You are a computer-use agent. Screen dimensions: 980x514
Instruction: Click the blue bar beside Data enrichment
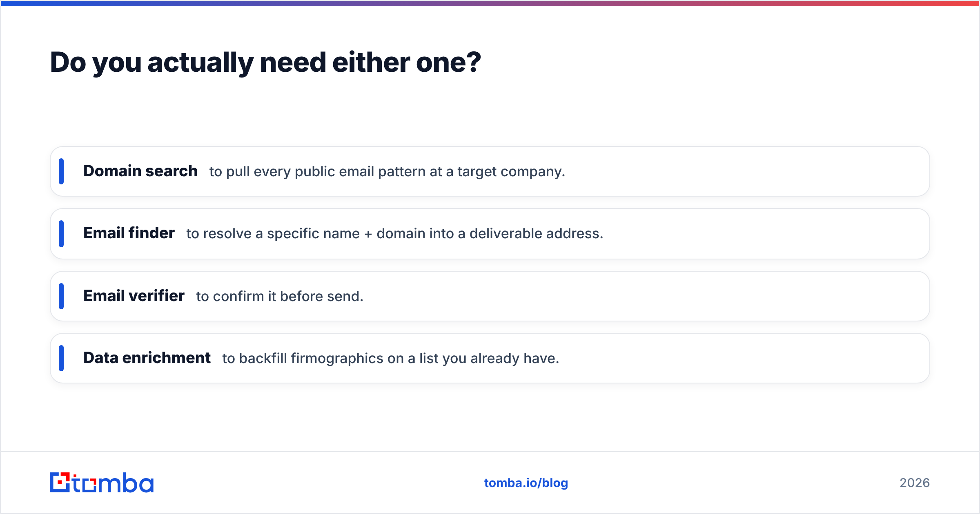click(61, 358)
